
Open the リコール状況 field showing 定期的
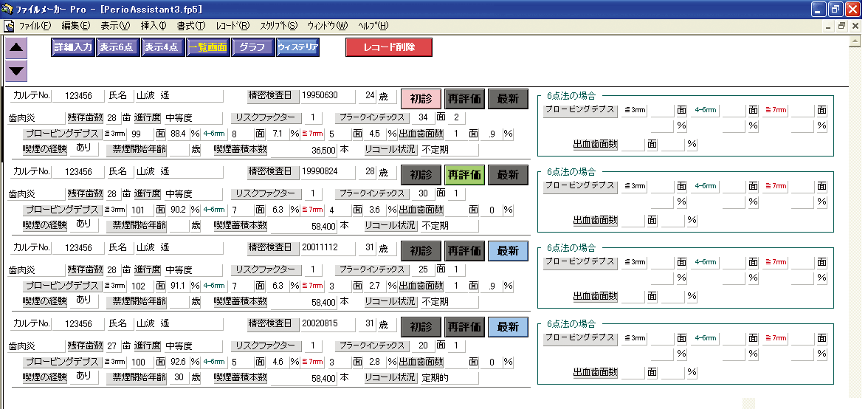[x=449, y=378]
